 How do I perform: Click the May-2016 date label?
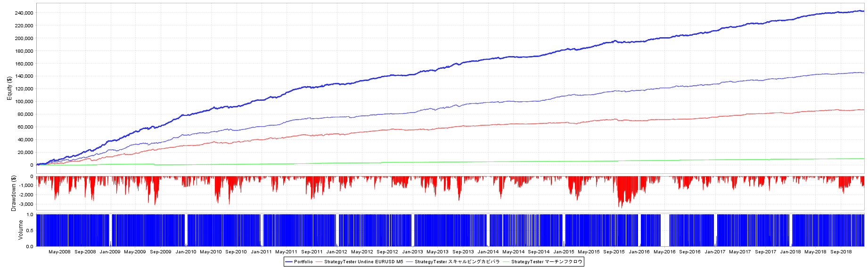click(x=664, y=251)
